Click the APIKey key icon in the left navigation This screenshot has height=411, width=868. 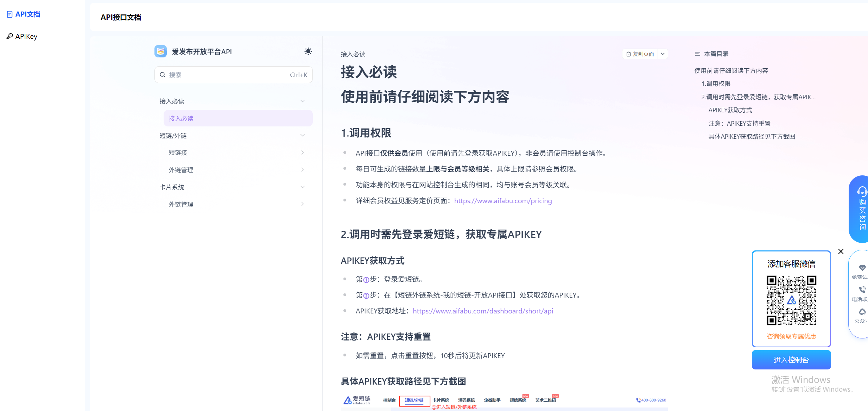tap(10, 36)
